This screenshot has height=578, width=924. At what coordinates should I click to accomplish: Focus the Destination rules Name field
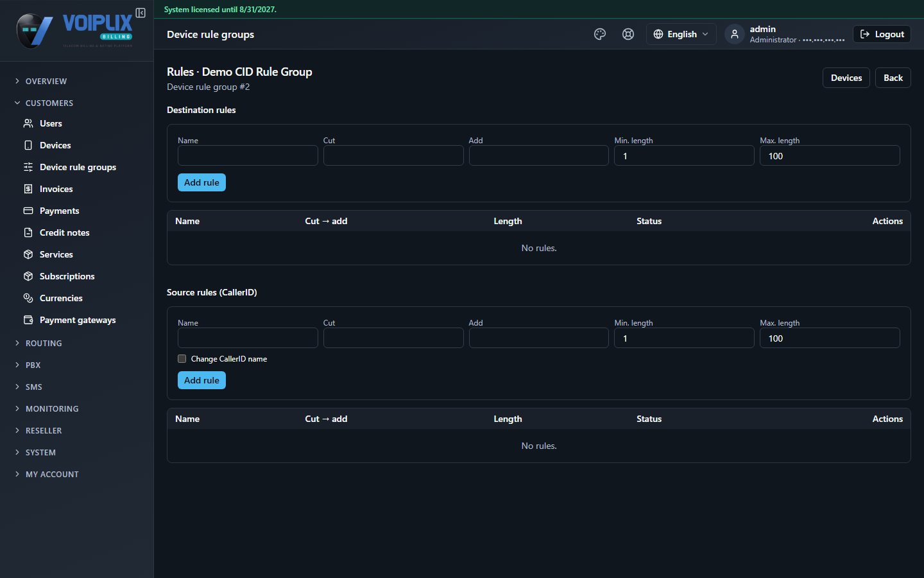(x=248, y=155)
